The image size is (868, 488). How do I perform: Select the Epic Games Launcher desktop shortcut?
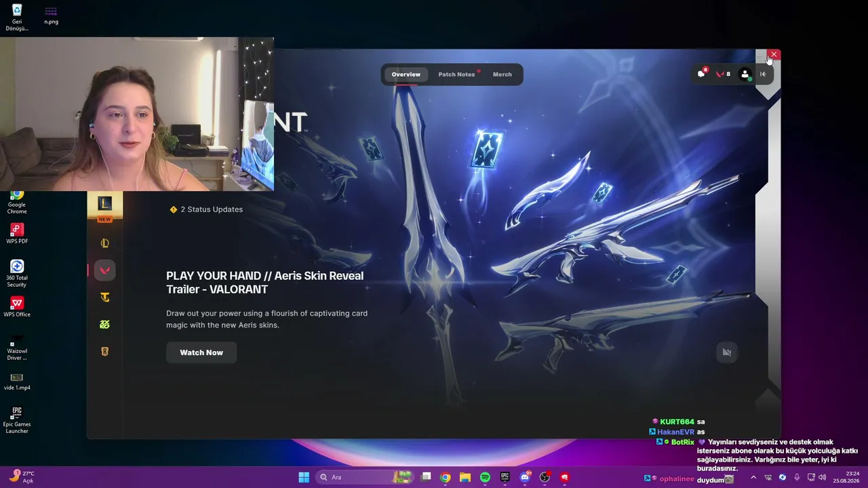click(x=17, y=420)
